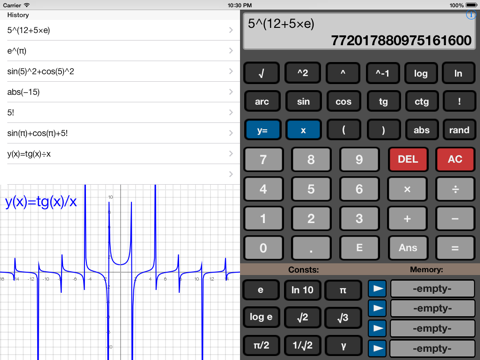Image resolution: width=480 pixels, height=360 pixels.
Task: Tap digit 0 key
Action: [263, 248]
